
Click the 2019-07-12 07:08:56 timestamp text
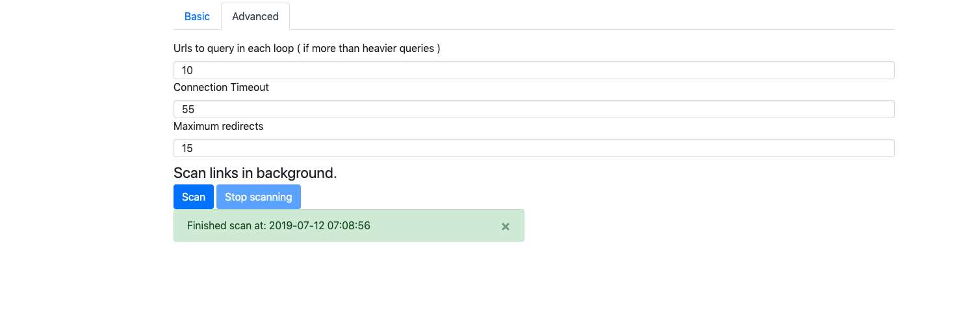coord(320,225)
